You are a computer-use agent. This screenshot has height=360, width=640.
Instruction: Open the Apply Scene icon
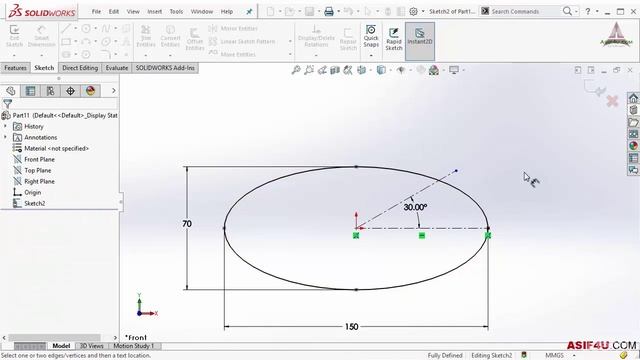[x=433, y=70]
